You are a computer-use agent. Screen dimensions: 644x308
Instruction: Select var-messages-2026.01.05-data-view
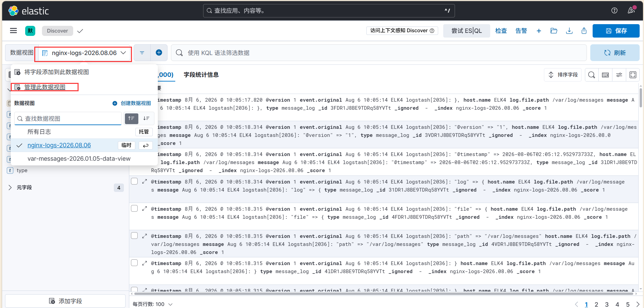(84, 159)
